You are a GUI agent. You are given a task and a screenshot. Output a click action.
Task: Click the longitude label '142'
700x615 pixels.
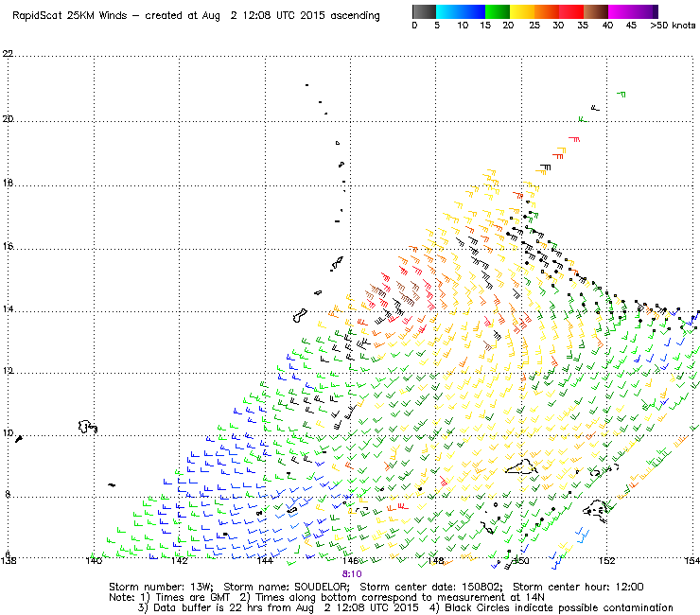179,560
